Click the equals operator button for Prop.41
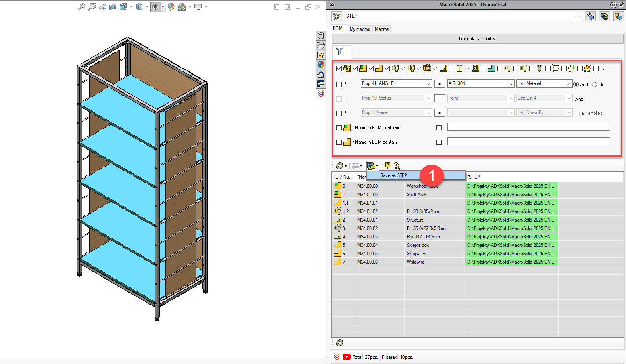This screenshot has width=626, height=364. click(x=440, y=84)
